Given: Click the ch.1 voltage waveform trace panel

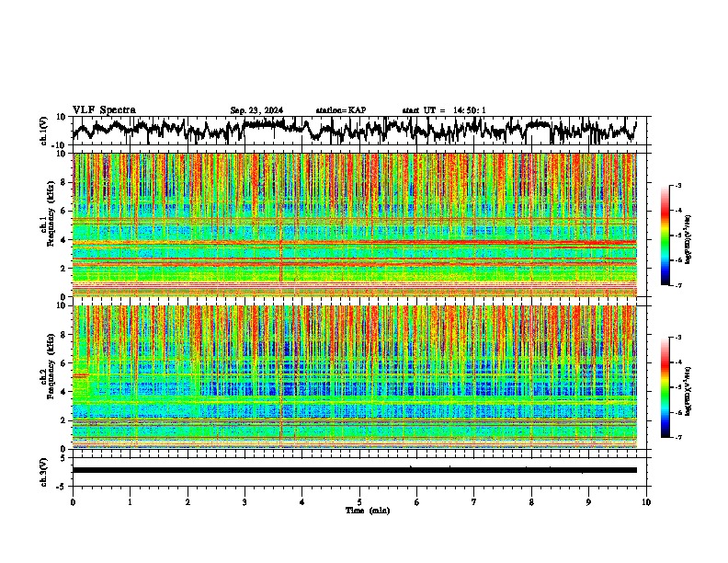Looking at the screenshot, I should [x=359, y=131].
